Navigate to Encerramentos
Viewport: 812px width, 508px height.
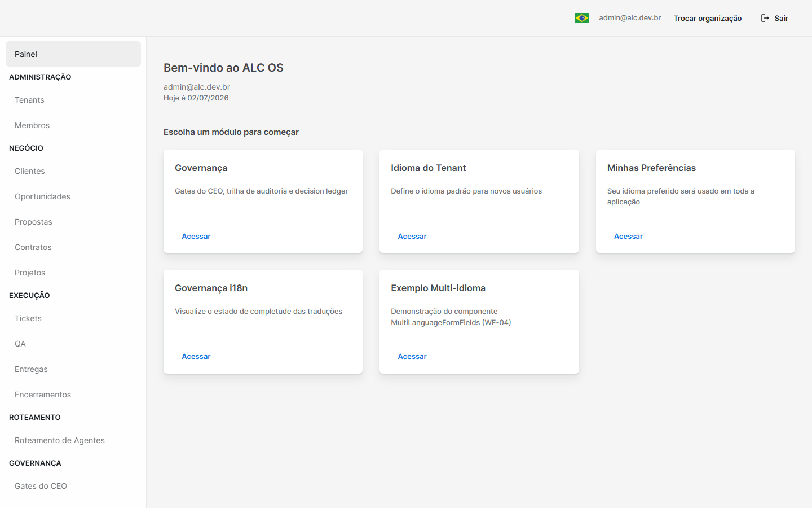pos(73,395)
